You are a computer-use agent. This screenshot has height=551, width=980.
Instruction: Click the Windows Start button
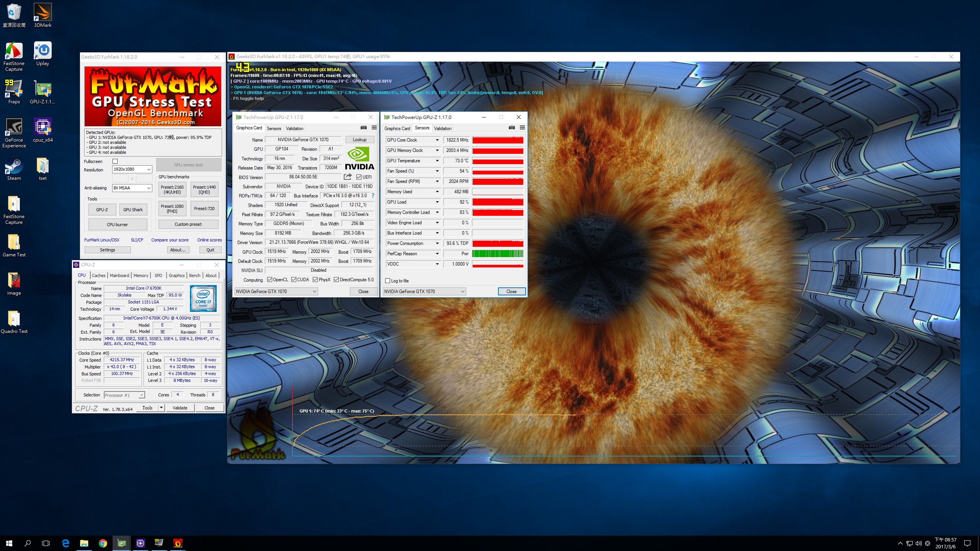[9, 543]
